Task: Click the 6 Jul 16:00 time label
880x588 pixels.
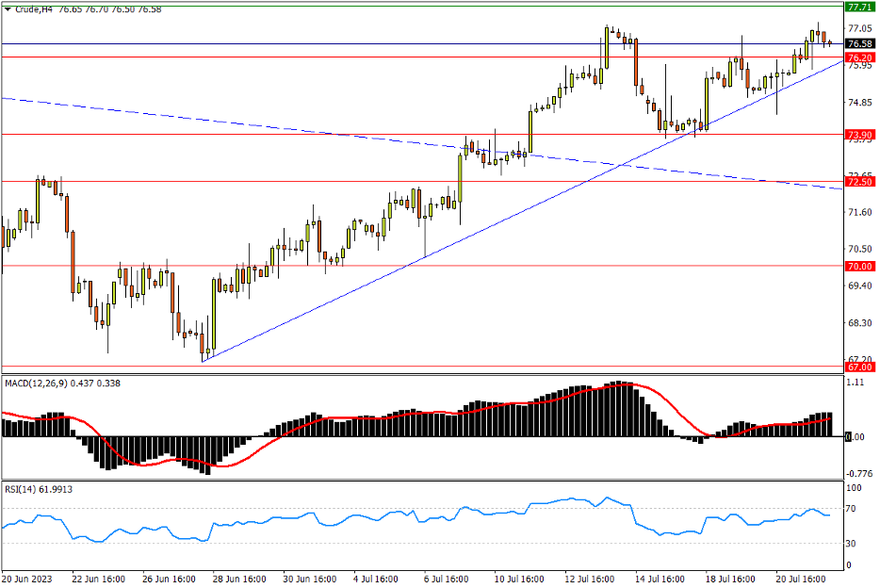Action: [446, 578]
